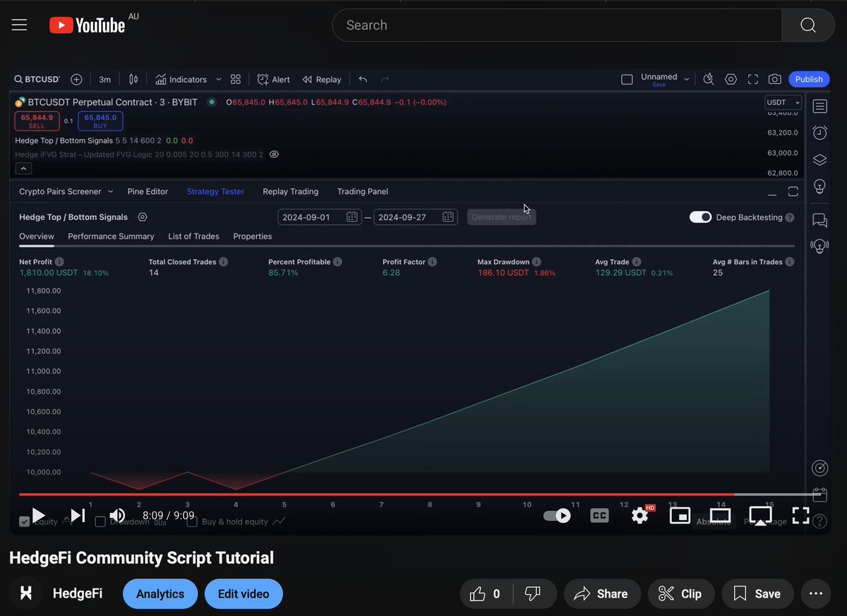Show the Net Profit info tooltip icon

point(59,262)
